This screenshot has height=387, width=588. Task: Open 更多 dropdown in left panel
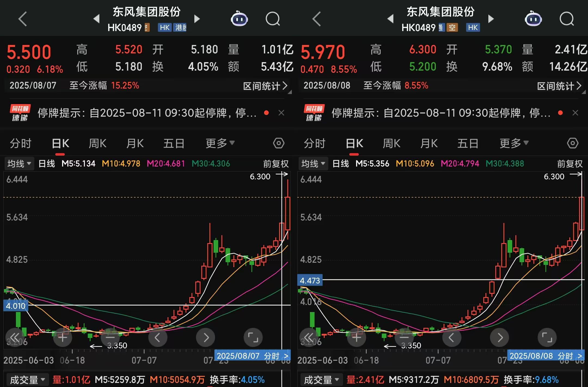[x=220, y=143]
